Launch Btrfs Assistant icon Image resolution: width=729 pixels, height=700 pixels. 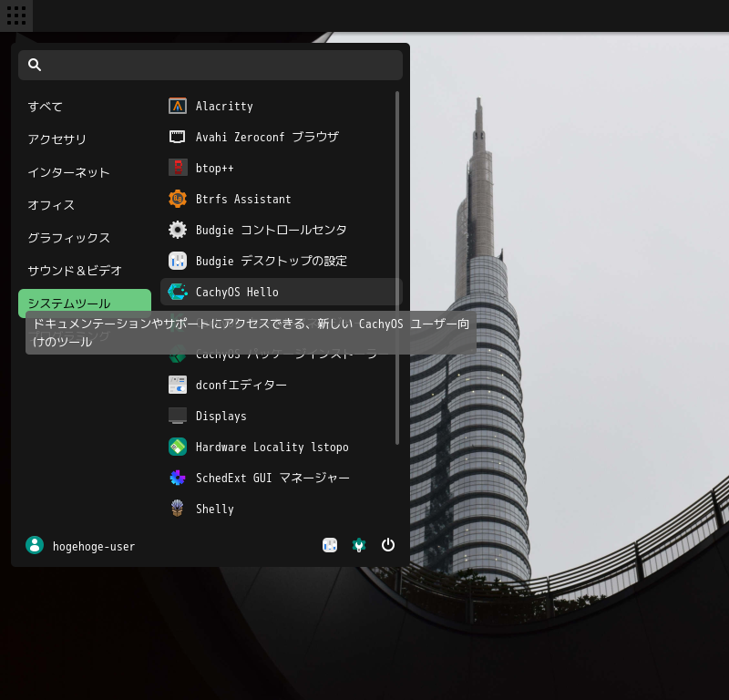[x=177, y=199]
